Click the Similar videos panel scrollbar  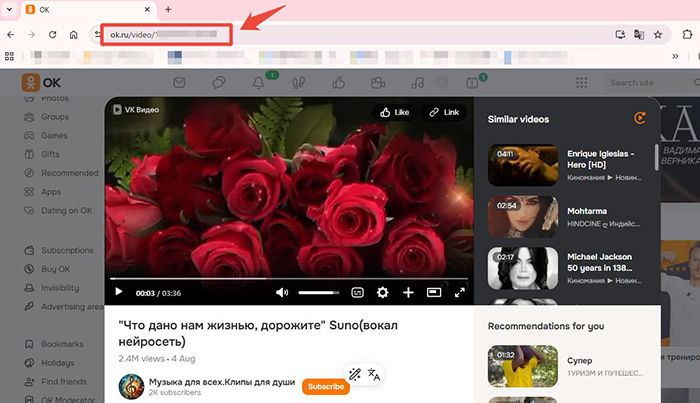pos(657,157)
